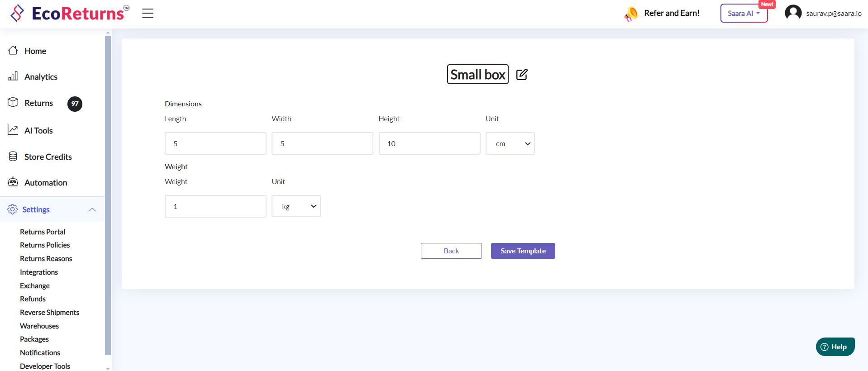Expand the Saara AI dropdown
Screen dimensions: 868x371
coord(744,13)
